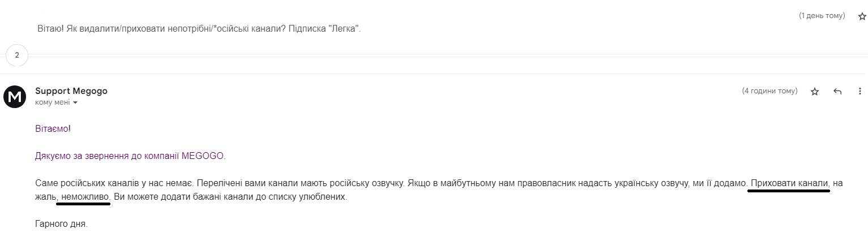The height and width of the screenshot is (241, 868).
Task: Star the Support Megogo reply
Action: point(815,91)
